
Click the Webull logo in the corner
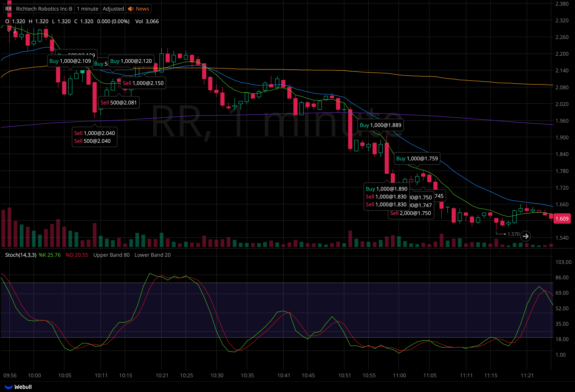click(x=18, y=387)
